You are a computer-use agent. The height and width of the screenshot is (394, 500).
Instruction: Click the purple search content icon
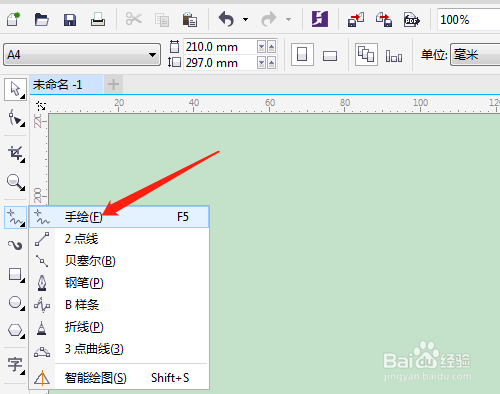tap(320, 19)
